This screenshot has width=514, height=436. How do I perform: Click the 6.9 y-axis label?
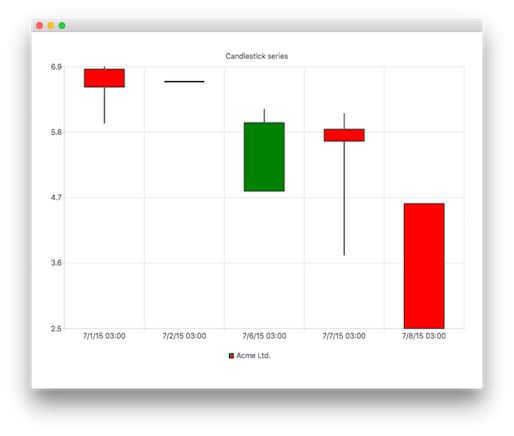pyautogui.click(x=56, y=67)
